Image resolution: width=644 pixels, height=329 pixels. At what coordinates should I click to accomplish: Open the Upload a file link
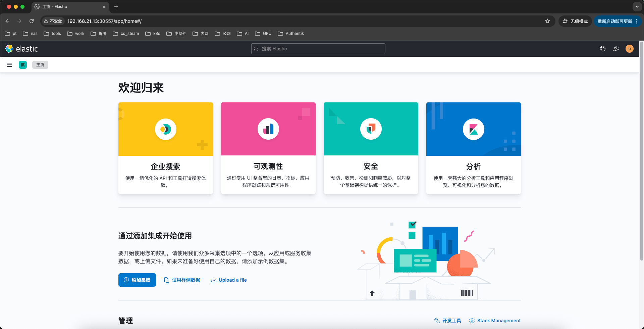229,280
